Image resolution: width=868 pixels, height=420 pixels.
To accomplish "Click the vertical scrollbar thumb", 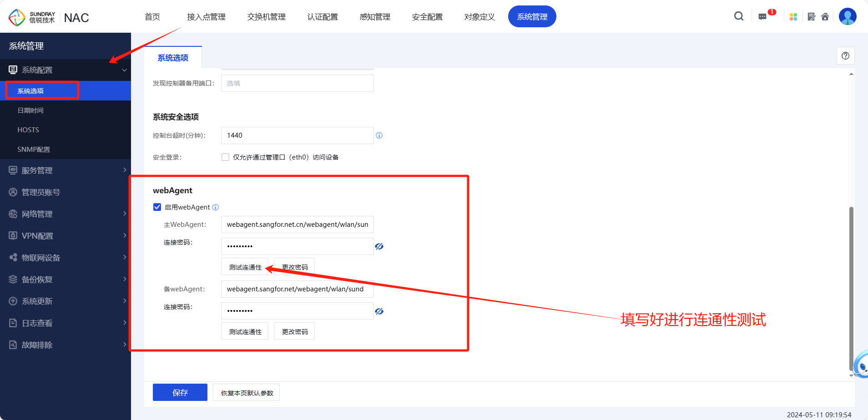I will (851, 289).
